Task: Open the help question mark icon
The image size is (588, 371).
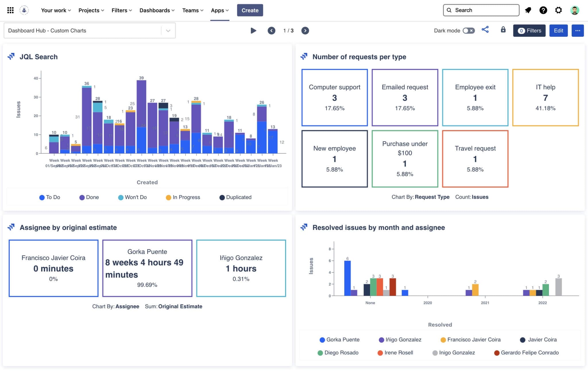Action: pyautogui.click(x=543, y=10)
